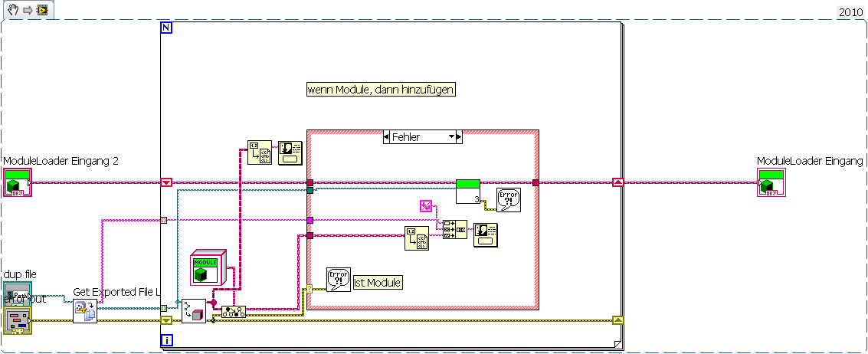This screenshot has height=354, width=868.
Task: Click the 2010 version label
Action: (851, 11)
